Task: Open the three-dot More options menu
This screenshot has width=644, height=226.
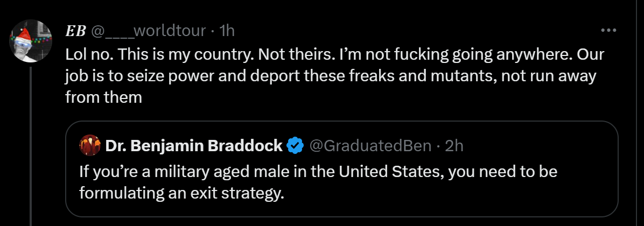Action: coord(608,31)
